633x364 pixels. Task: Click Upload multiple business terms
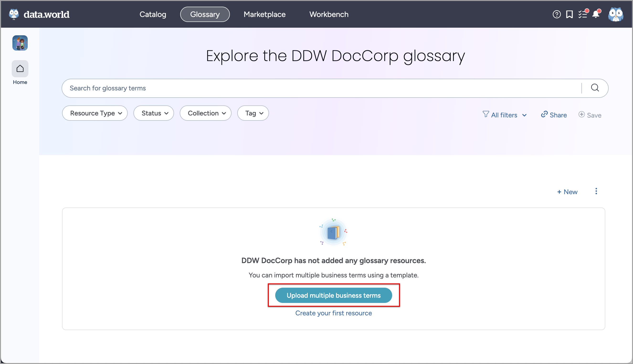[x=333, y=295]
